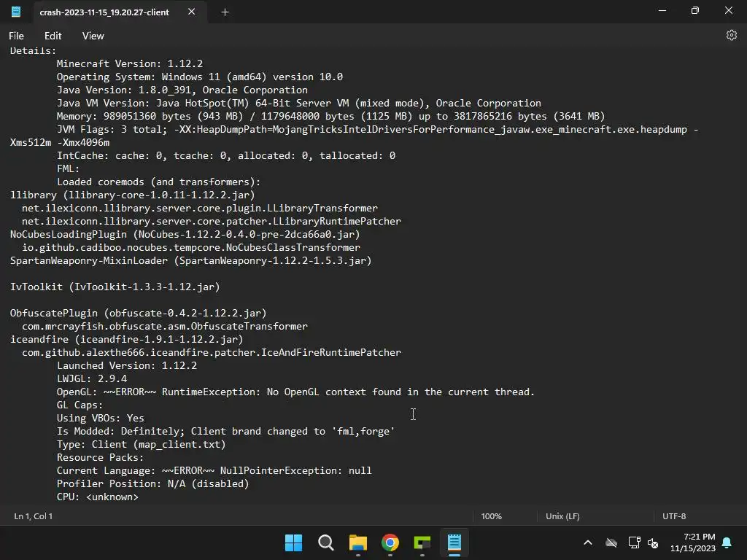747x560 pixels.
Task: Click 'Launched Version: 1.12.2' line
Action: click(127, 366)
